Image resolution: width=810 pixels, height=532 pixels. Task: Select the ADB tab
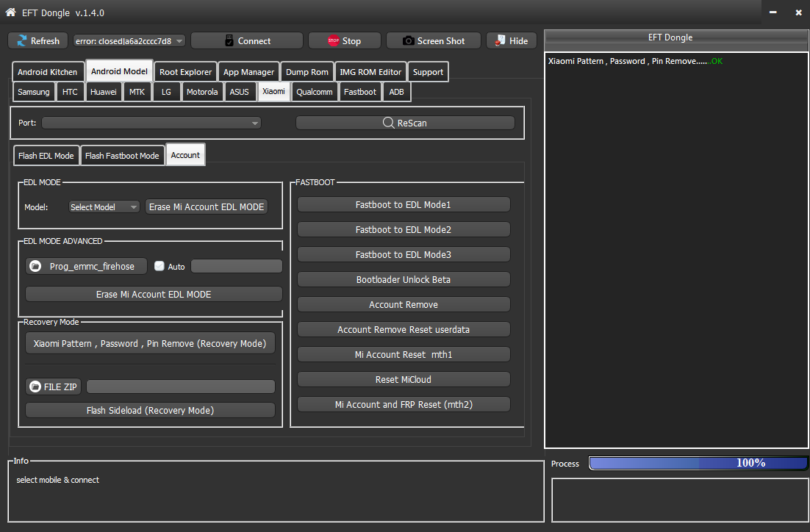[396, 92]
